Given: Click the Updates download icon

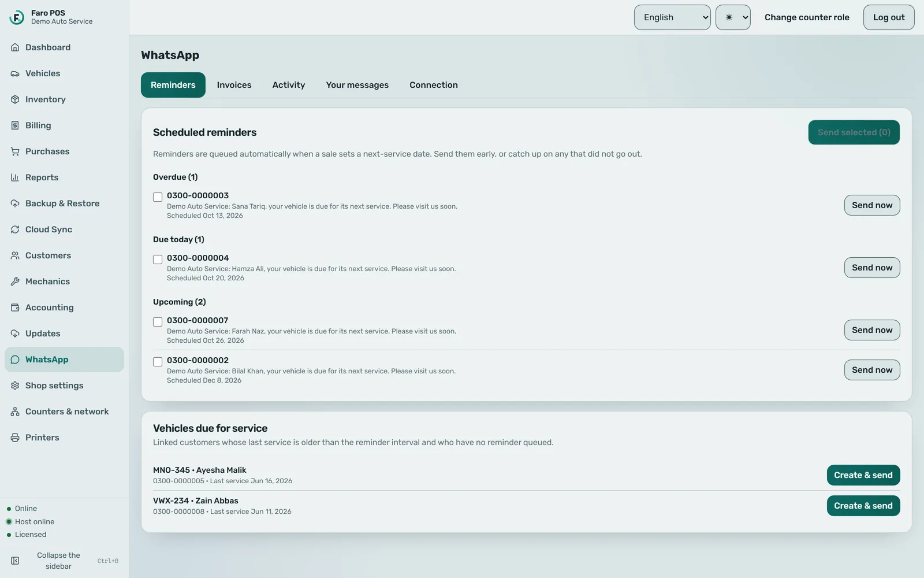Looking at the screenshot, I should pos(15,334).
